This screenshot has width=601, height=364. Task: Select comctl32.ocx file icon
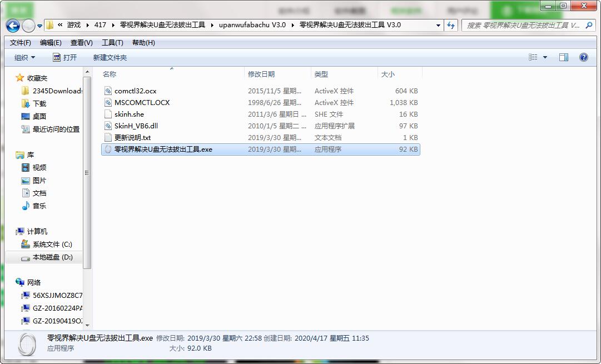pos(108,91)
